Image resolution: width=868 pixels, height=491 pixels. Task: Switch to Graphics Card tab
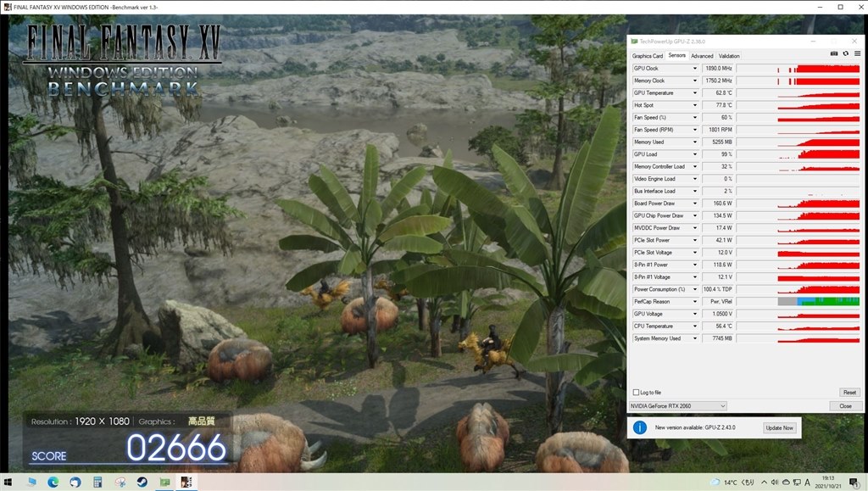click(647, 56)
